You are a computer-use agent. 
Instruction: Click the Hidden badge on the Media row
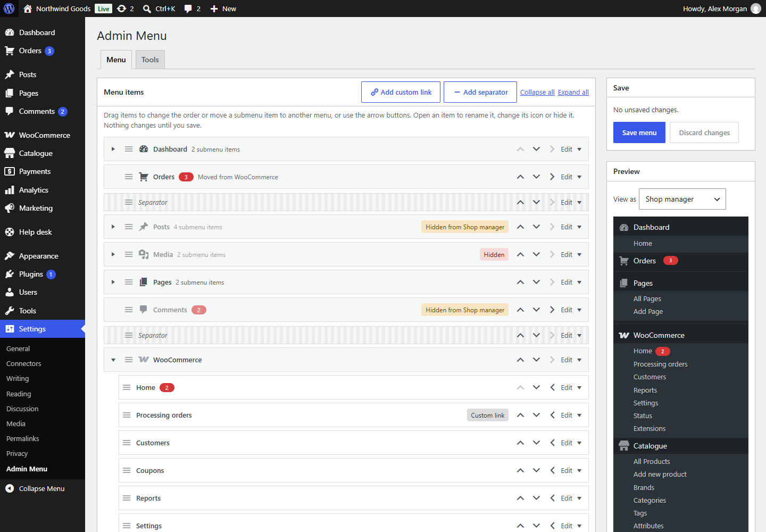click(x=494, y=254)
